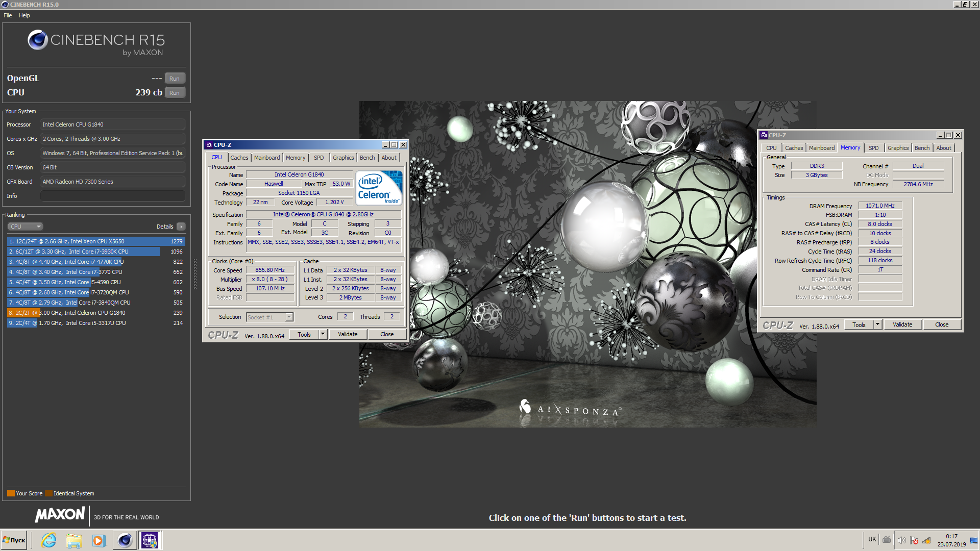Click the UK language indicator

[872, 539]
